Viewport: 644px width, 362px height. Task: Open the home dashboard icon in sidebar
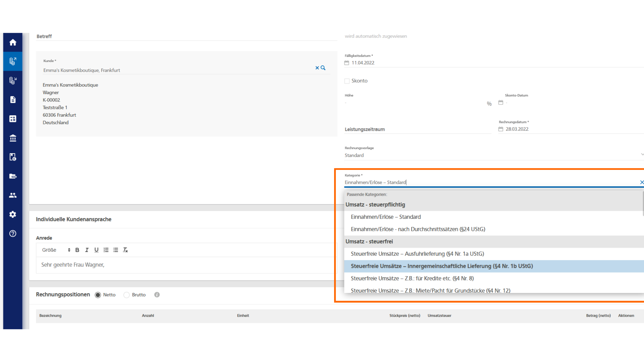[13, 42]
